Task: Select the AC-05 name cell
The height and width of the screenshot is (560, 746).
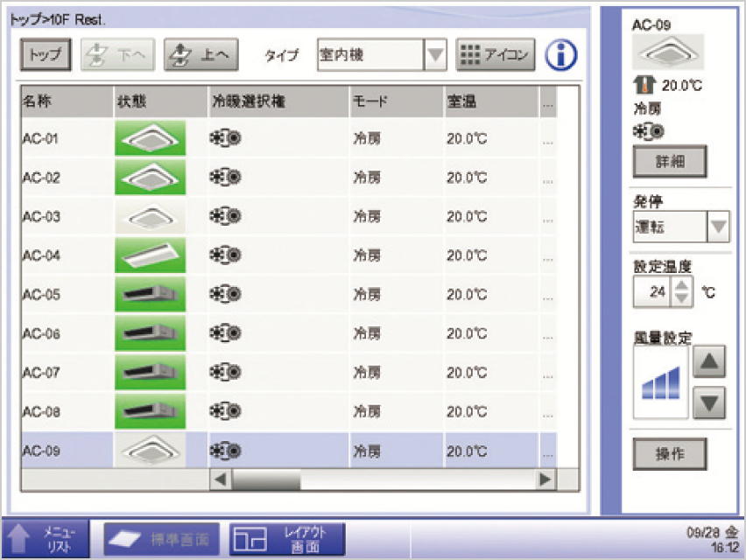Action: tap(67, 294)
